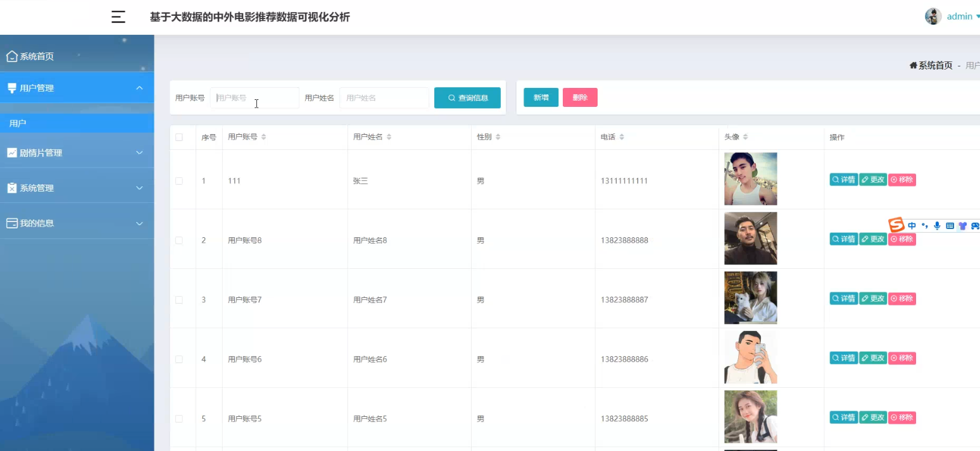The height and width of the screenshot is (451, 980).
Task: Sort by the 用户账号 column arrows
Action: coord(264,137)
